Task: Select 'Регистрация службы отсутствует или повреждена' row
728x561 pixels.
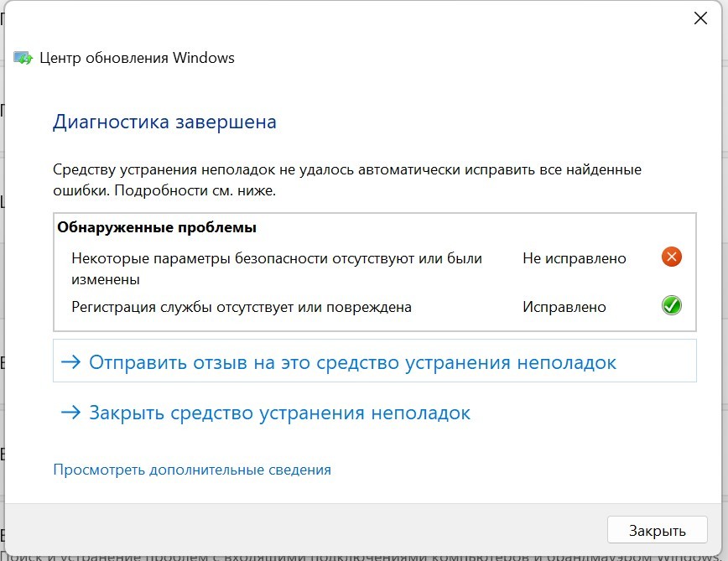Action: 375,307
